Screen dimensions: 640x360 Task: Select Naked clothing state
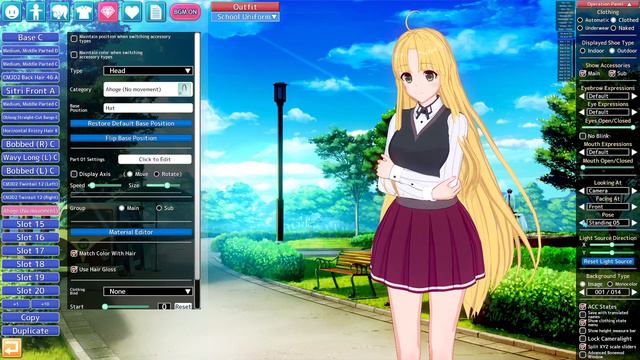(x=613, y=28)
